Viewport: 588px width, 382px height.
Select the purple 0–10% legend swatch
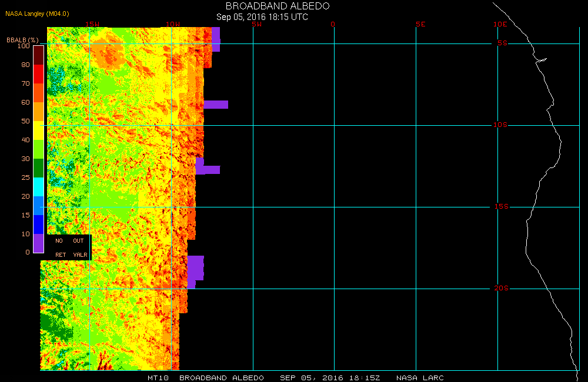pyautogui.click(x=38, y=243)
